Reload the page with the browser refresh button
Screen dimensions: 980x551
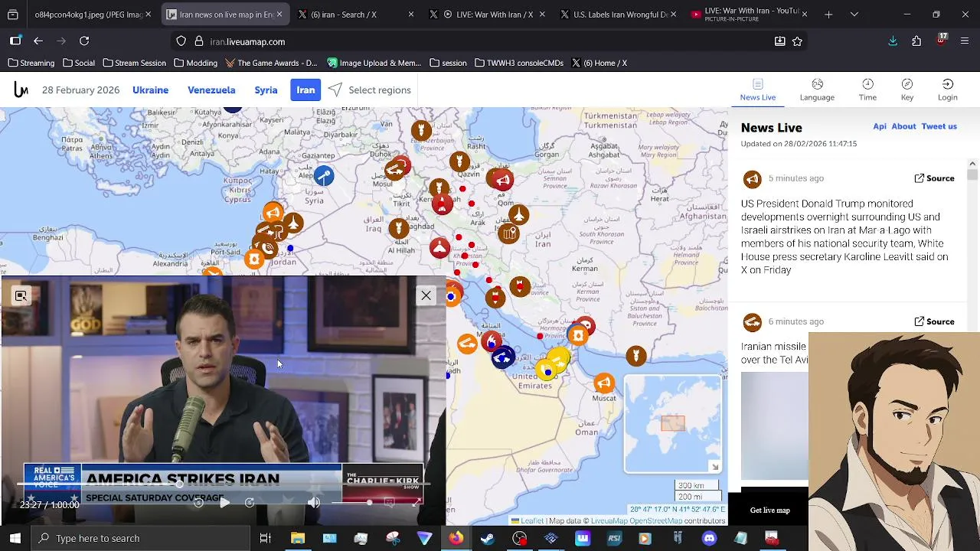click(84, 41)
